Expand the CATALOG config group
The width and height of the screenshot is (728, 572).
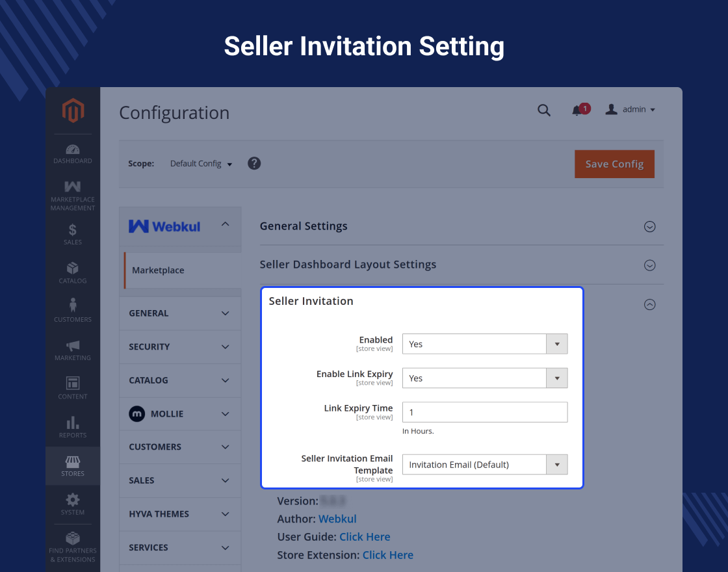(180, 380)
